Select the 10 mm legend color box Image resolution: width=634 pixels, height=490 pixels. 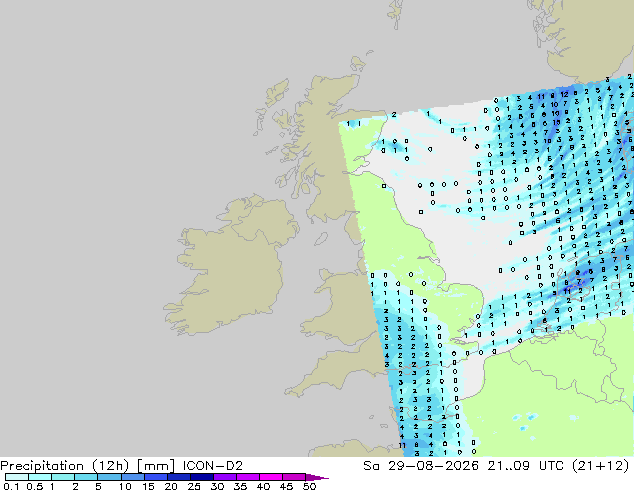[x=132, y=477]
